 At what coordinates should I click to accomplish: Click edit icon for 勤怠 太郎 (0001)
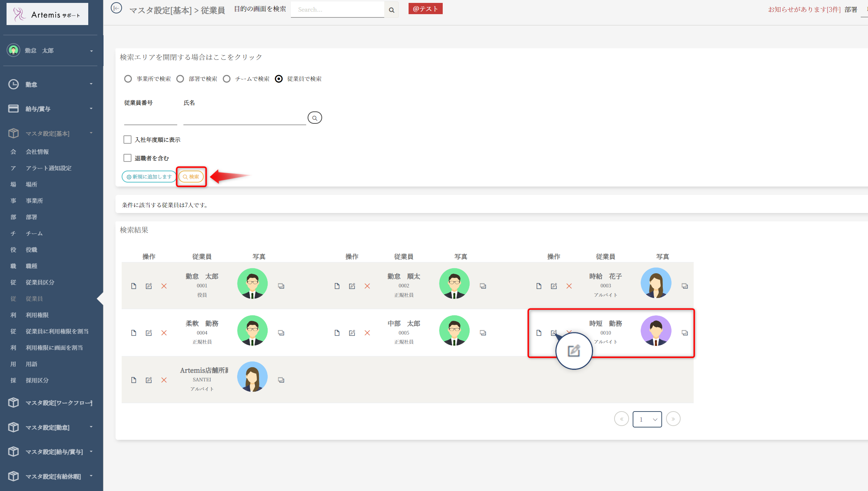click(149, 286)
